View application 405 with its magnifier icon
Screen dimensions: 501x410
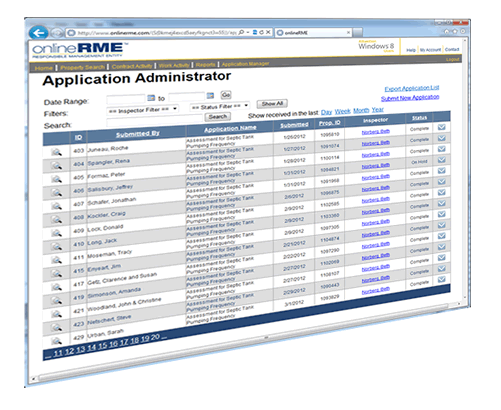(57, 179)
